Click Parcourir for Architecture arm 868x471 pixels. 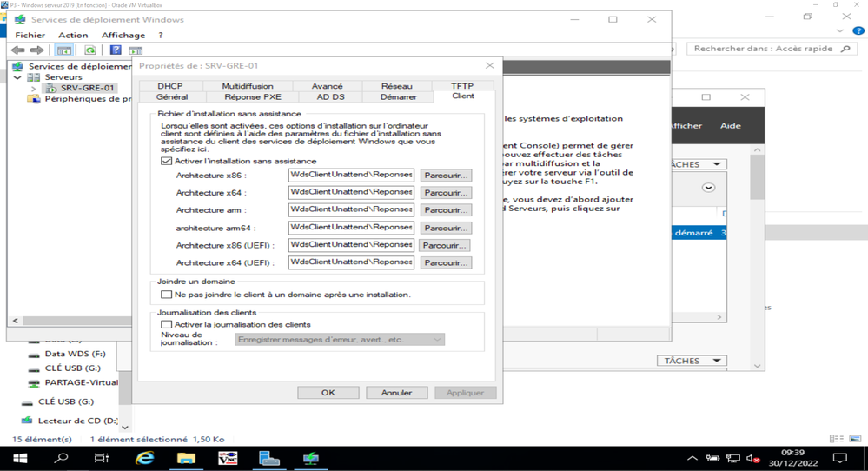coord(447,210)
